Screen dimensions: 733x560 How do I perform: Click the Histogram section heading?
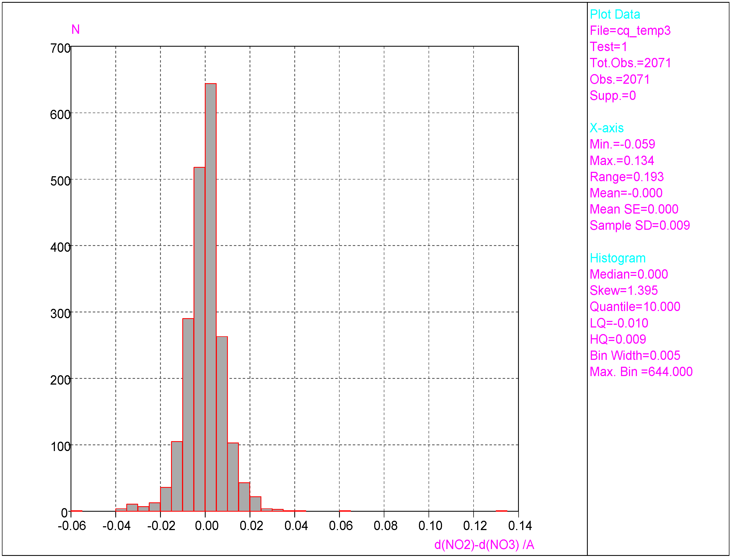coord(618,258)
